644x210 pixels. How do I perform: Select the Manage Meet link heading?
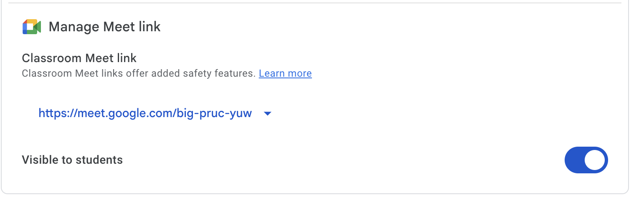click(104, 27)
